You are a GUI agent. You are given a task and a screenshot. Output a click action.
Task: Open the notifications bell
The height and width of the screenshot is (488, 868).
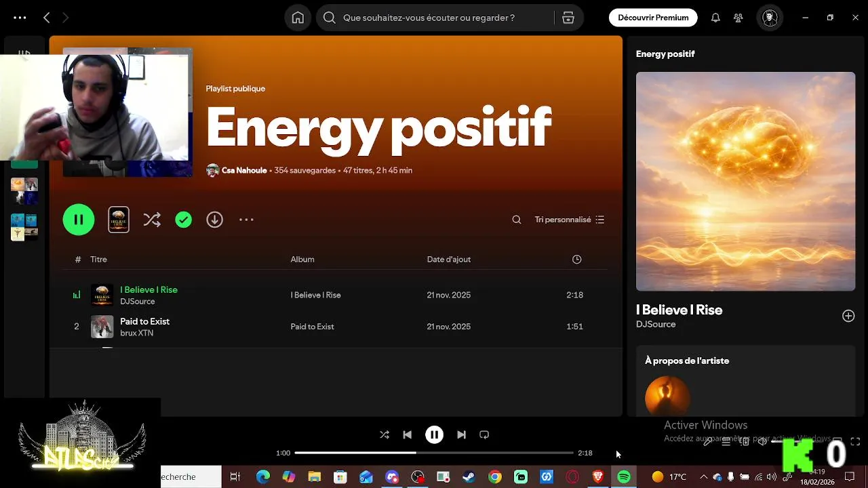715,18
